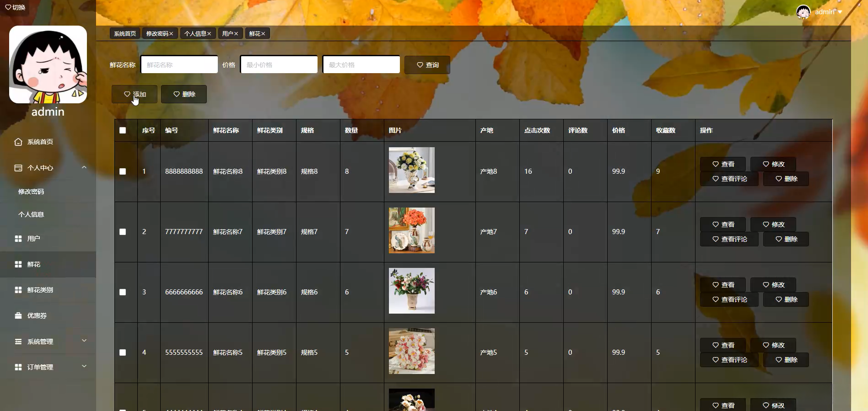Open the admin account dropdown arrow
Viewport: 868px width, 411px height.
pyautogui.click(x=840, y=12)
